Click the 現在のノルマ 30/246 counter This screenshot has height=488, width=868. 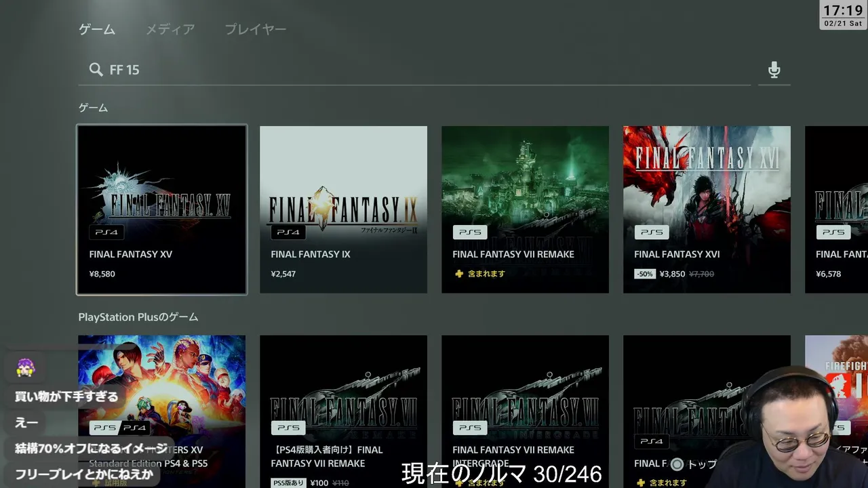tap(502, 474)
